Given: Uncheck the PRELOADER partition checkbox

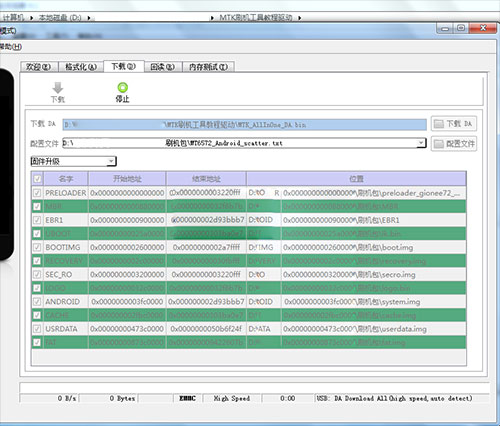Looking at the screenshot, I should coord(37,193).
